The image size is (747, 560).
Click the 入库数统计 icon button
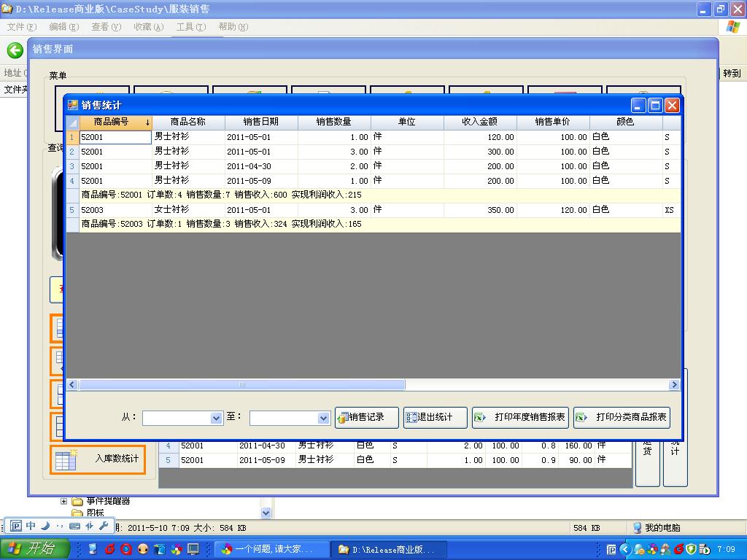click(66, 459)
